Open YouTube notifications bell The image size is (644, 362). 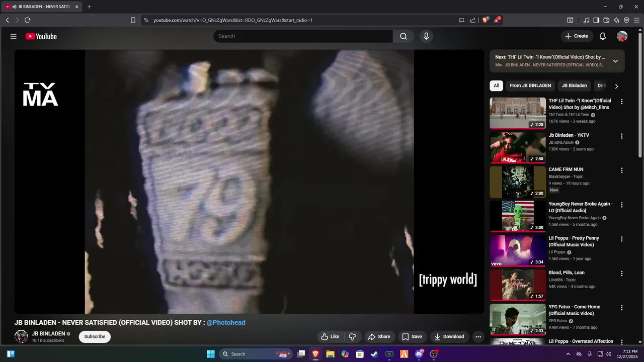(603, 36)
